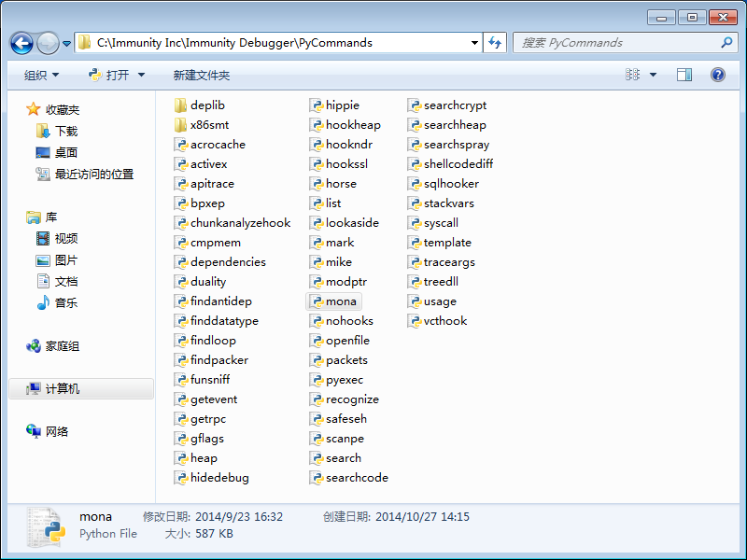
Task: Select the hippie Python file icon
Action: [x=316, y=105]
